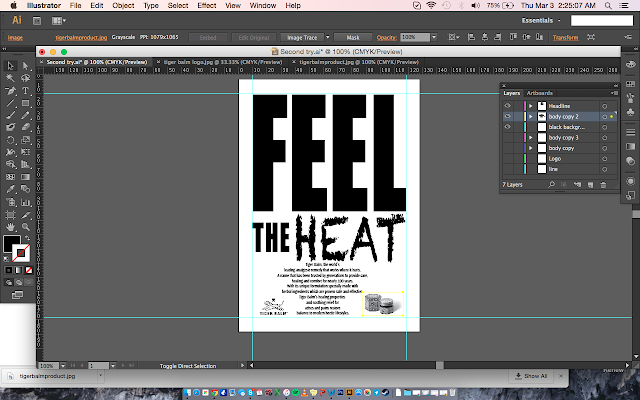The width and height of the screenshot is (640, 400).
Task: Click the Image Trace button
Action: (x=302, y=37)
